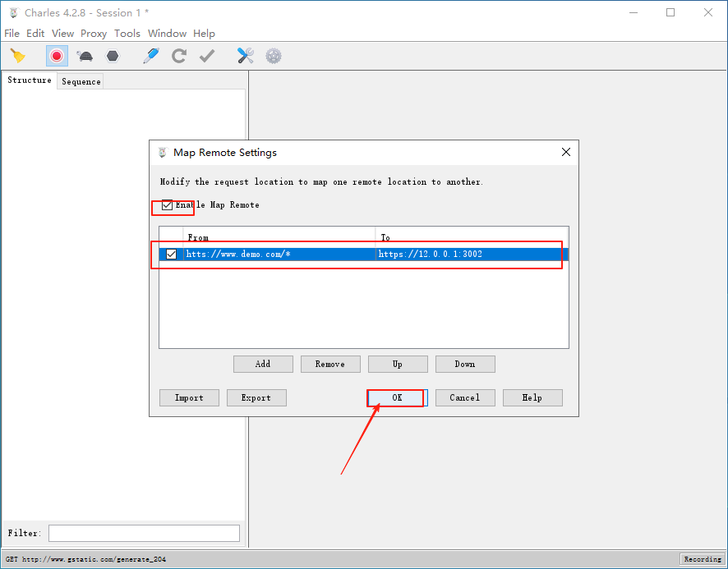Image resolution: width=728 pixels, height=569 pixels.
Task: Click the Down button
Action: [465, 364]
